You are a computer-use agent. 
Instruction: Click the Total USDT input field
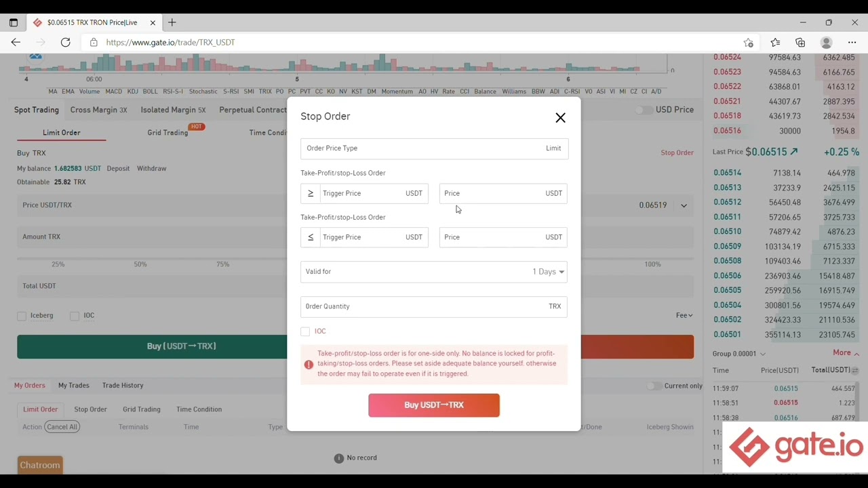(x=152, y=286)
